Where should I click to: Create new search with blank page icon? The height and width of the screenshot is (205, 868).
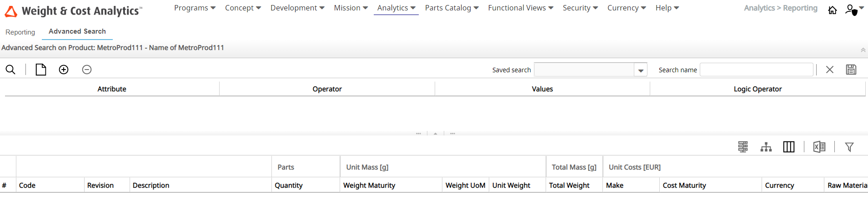click(x=41, y=70)
